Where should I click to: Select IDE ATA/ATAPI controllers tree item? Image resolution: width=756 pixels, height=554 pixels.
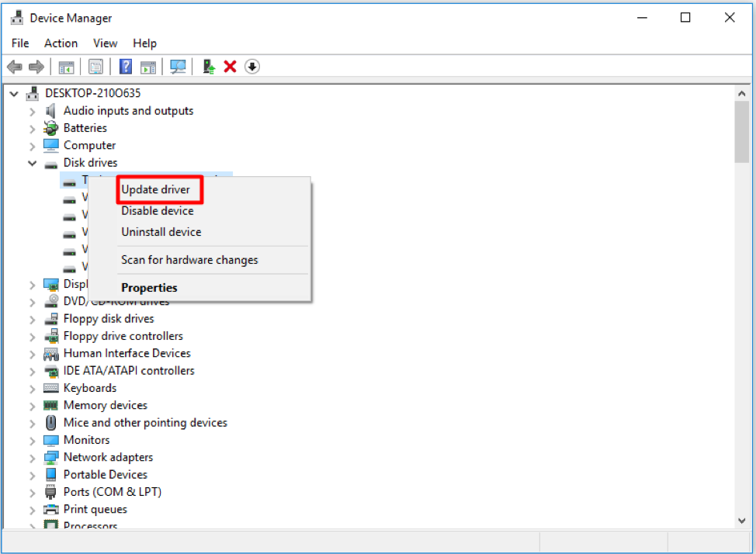129,371
